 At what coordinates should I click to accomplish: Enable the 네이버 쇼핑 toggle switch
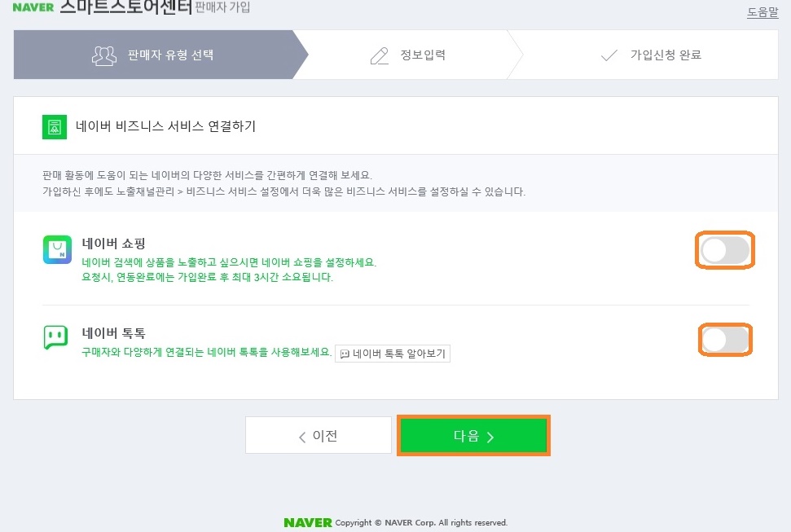[x=725, y=250]
